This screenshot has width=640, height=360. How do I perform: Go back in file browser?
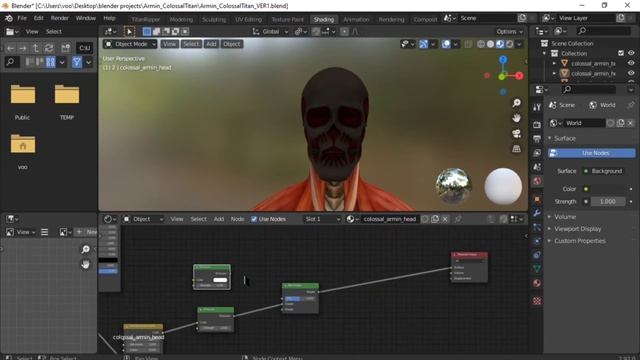click(x=11, y=48)
